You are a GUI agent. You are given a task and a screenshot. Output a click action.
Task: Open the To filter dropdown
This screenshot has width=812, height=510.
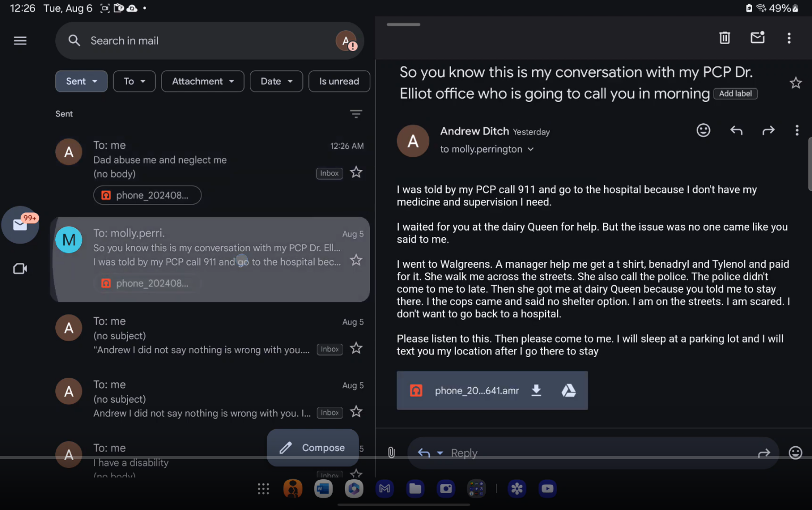click(x=134, y=81)
